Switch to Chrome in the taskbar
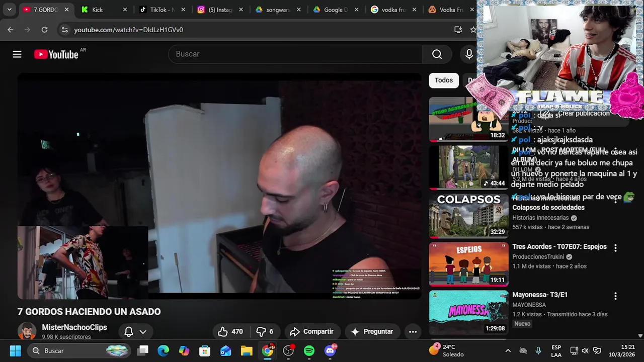644x362 pixels. tap(268, 350)
